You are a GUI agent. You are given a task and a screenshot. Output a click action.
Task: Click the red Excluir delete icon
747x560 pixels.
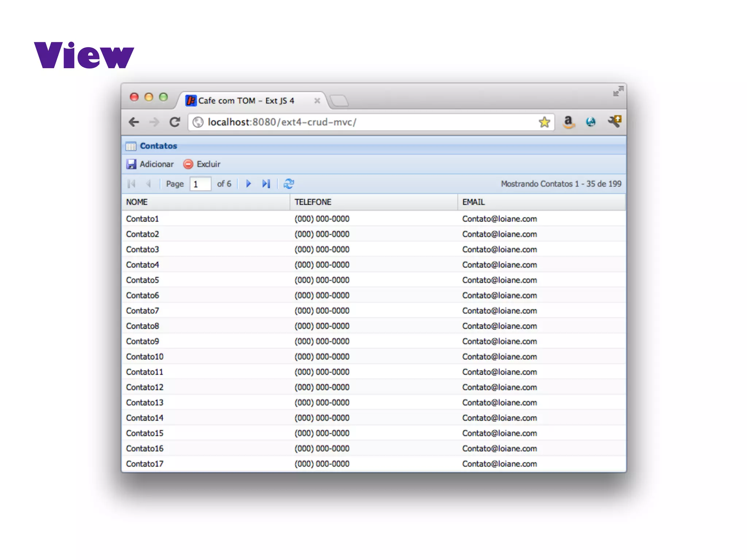pyautogui.click(x=188, y=164)
